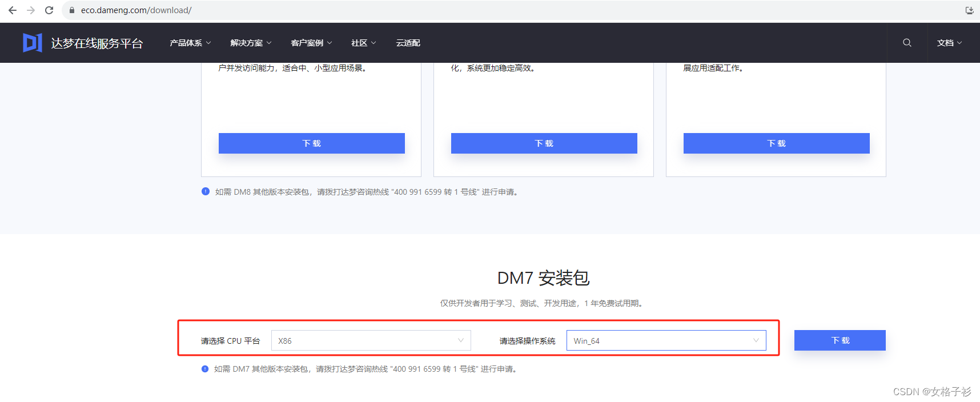Image resolution: width=980 pixels, height=402 pixels.
Task: Expand the 解决方案 menu
Action: tap(251, 43)
